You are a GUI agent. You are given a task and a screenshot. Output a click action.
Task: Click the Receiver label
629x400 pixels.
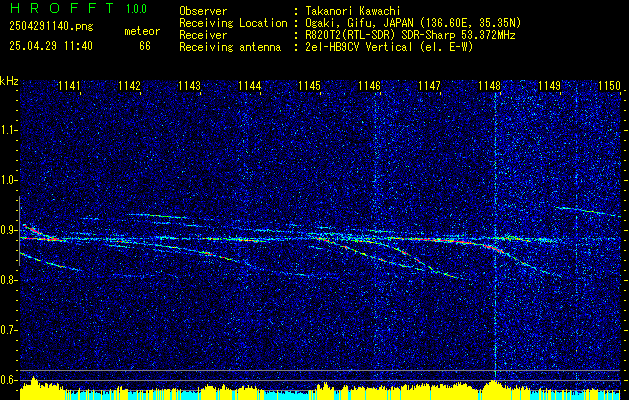[203, 35]
